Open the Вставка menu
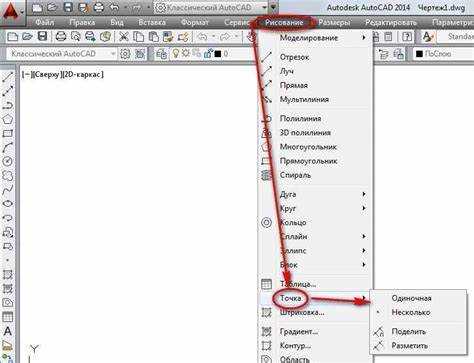This screenshot has width=474, height=363. tap(152, 23)
